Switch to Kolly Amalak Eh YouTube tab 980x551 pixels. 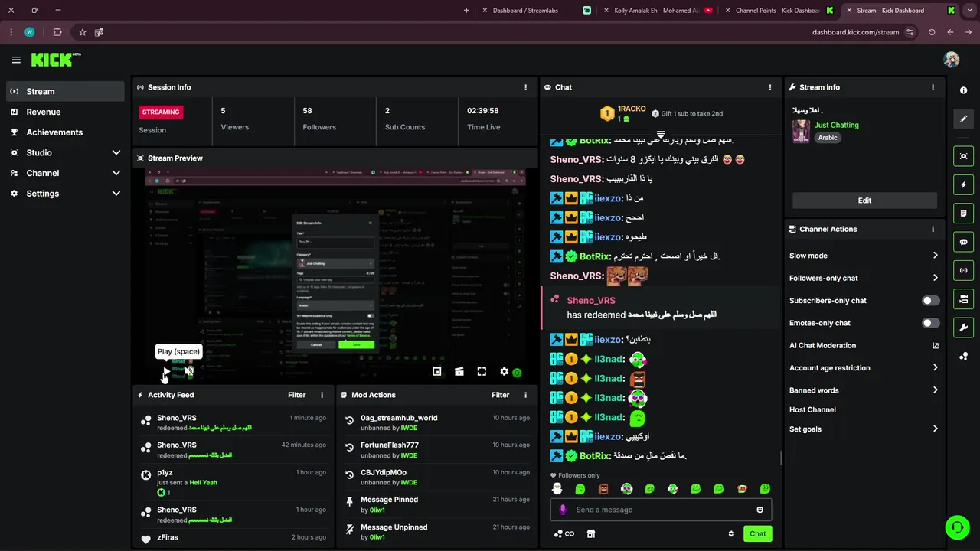657,11
